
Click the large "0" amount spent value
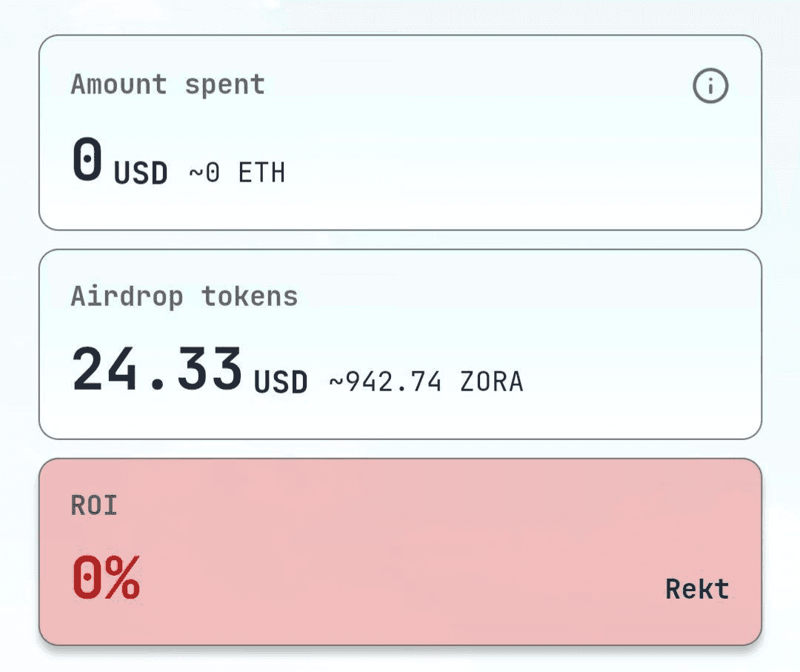pyautogui.click(x=87, y=160)
